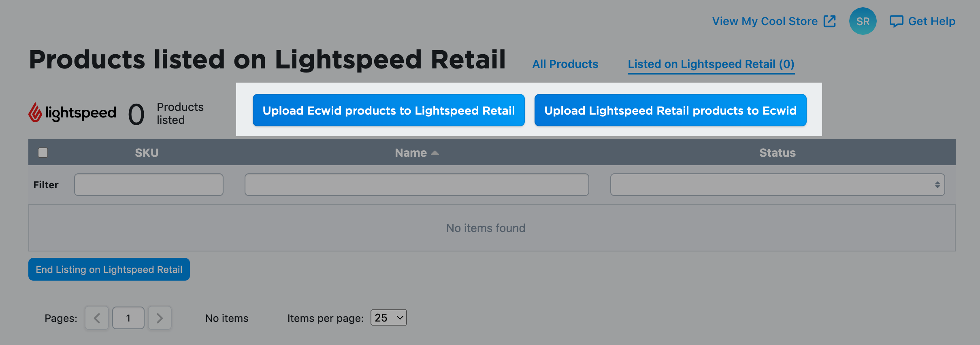Open the Status filter dropdown
Viewport: 980px width, 345px height.
point(778,185)
